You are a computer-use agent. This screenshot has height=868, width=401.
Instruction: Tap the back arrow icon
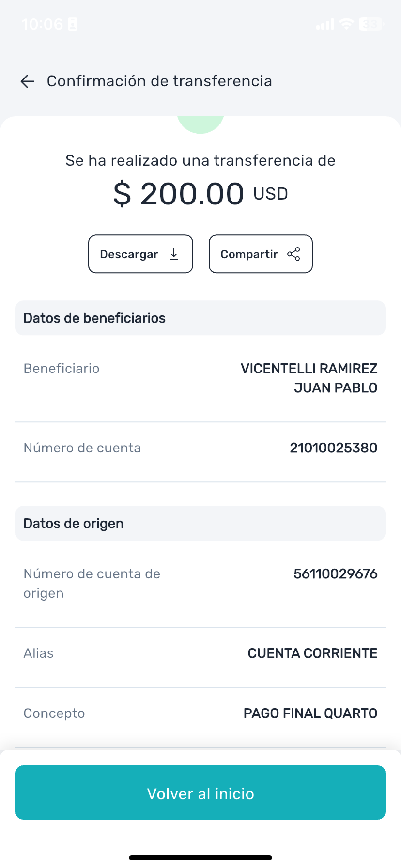pos(28,81)
